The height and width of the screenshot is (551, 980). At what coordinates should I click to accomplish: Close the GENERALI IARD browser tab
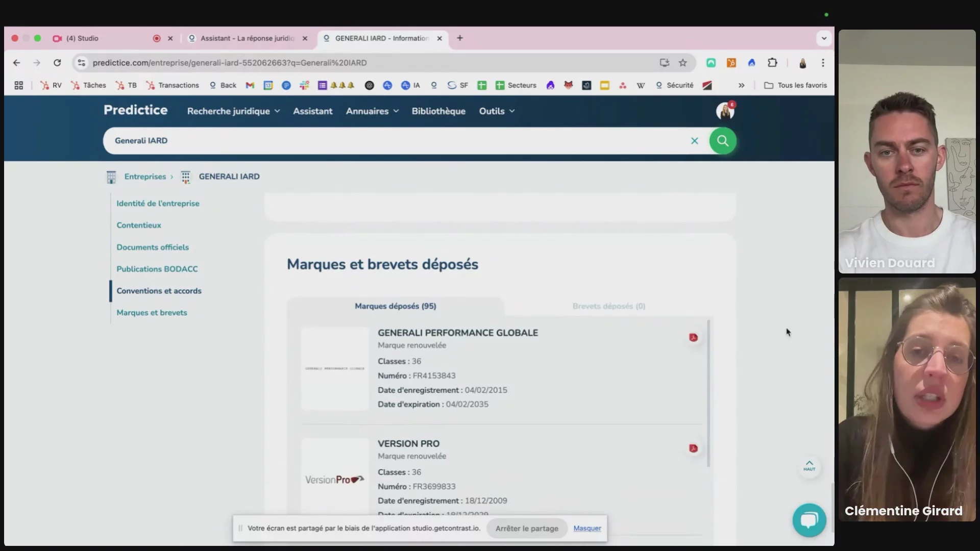coord(439,38)
